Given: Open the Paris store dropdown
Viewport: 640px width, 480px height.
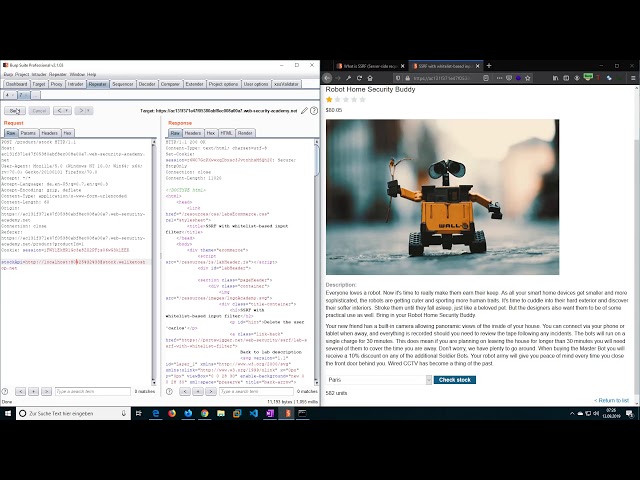Looking at the screenshot, I should click(379, 380).
